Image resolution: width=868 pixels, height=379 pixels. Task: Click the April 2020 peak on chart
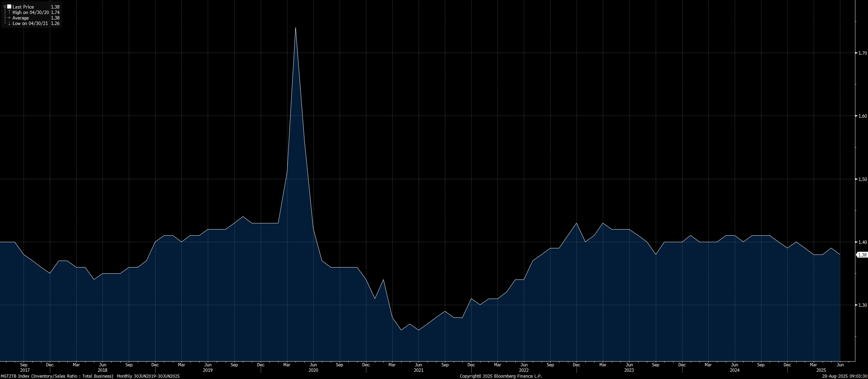pyautogui.click(x=295, y=28)
